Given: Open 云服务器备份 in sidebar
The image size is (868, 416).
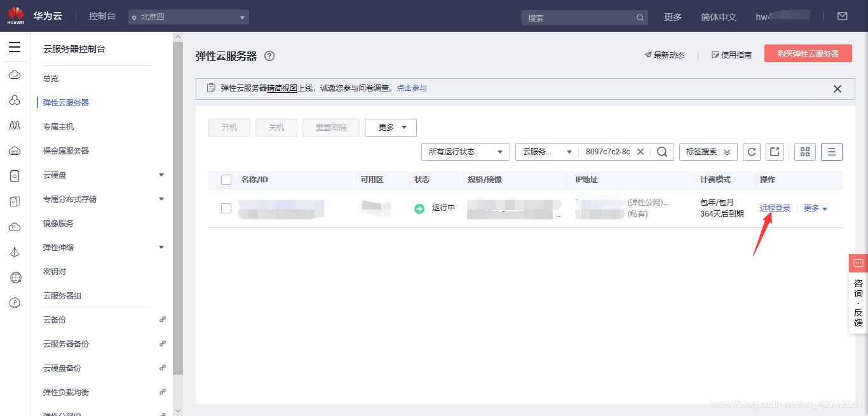Looking at the screenshot, I should [x=66, y=344].
